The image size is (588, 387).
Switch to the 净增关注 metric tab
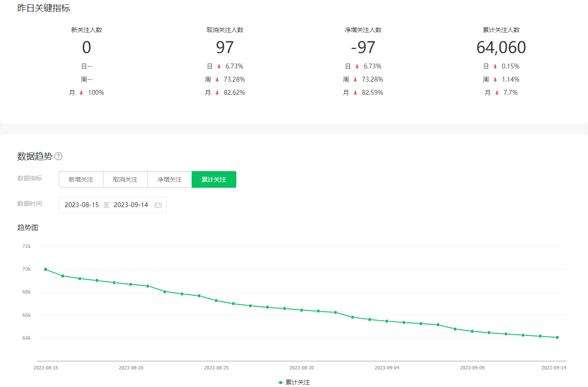(170, 179)
